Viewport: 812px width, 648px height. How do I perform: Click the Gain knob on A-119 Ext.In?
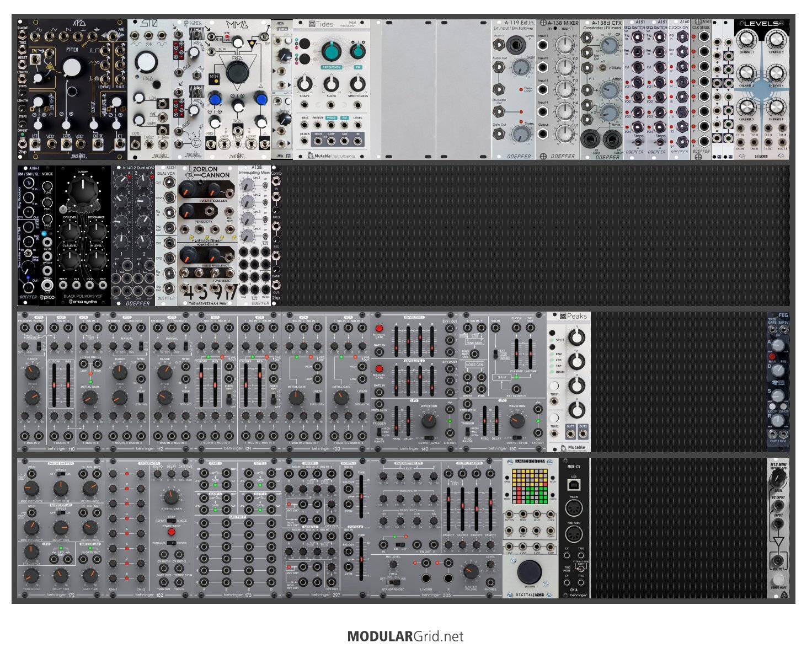pyautogui.click(x=520, y=67)
